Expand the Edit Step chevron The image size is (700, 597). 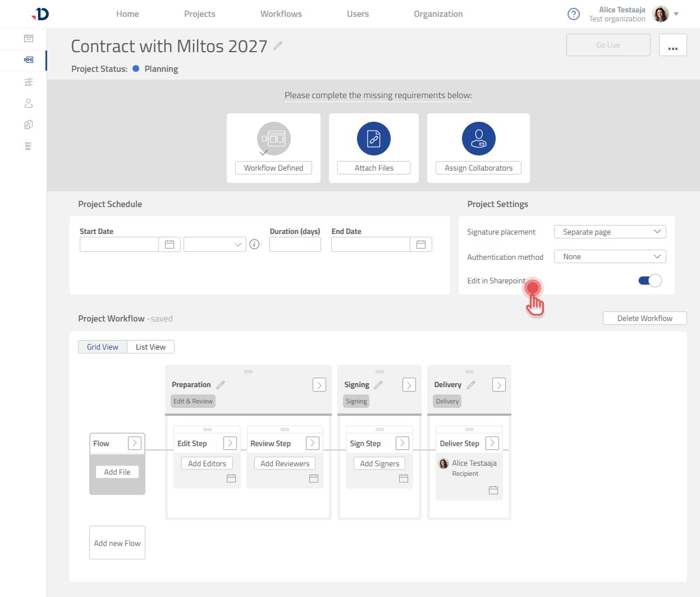230,443
